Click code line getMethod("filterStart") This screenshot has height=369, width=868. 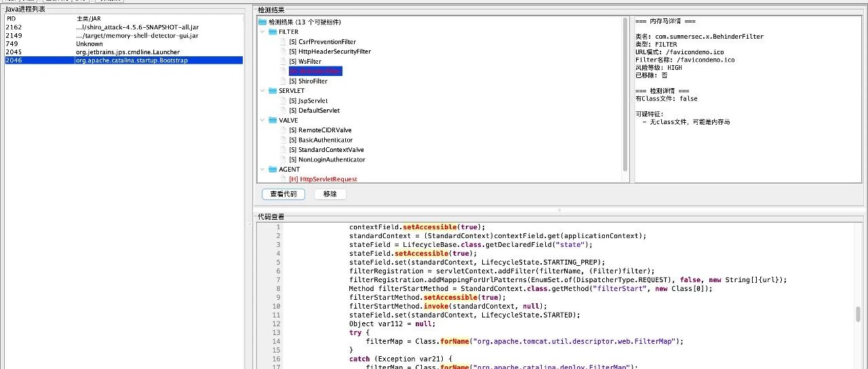pos(531,289)
